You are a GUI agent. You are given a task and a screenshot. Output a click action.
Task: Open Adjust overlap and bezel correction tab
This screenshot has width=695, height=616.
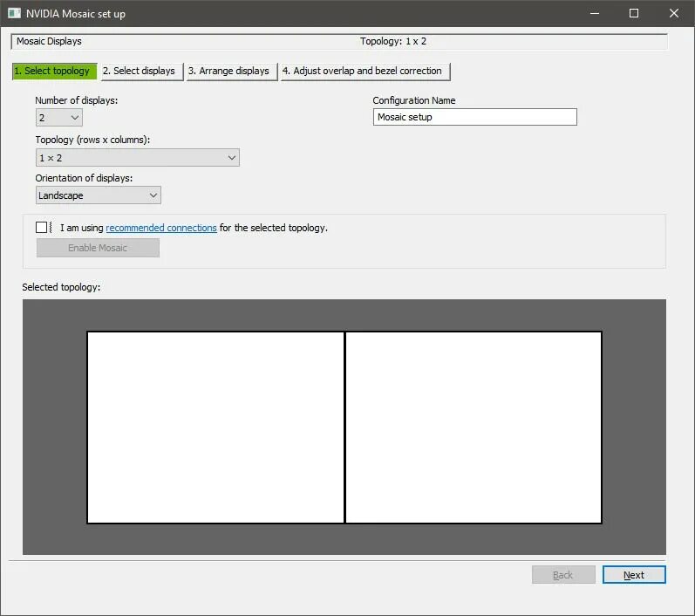[x=365, y=71]
